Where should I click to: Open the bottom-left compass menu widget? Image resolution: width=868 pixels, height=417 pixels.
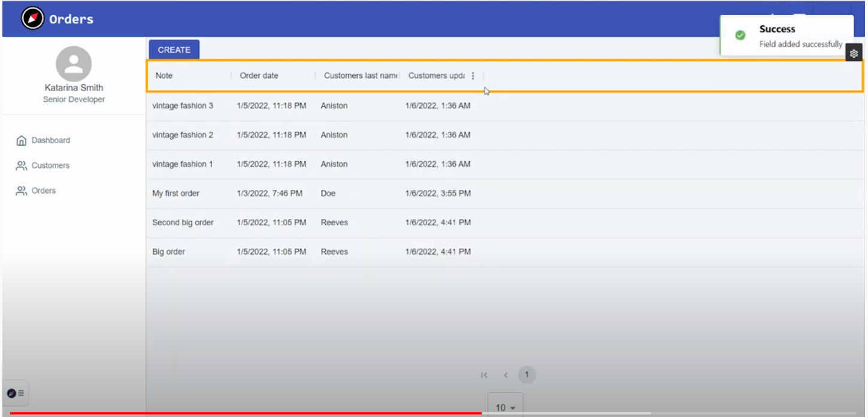coord(16,393)
